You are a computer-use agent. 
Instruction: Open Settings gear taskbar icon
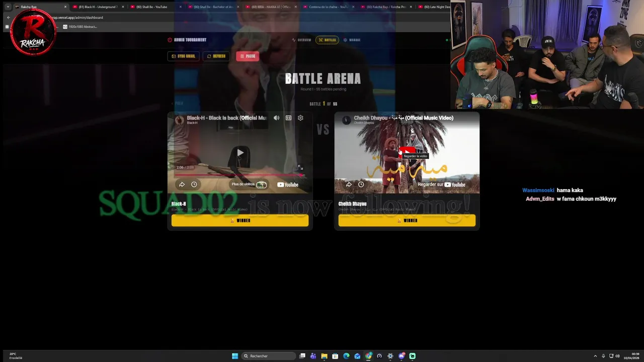point(390,356)
